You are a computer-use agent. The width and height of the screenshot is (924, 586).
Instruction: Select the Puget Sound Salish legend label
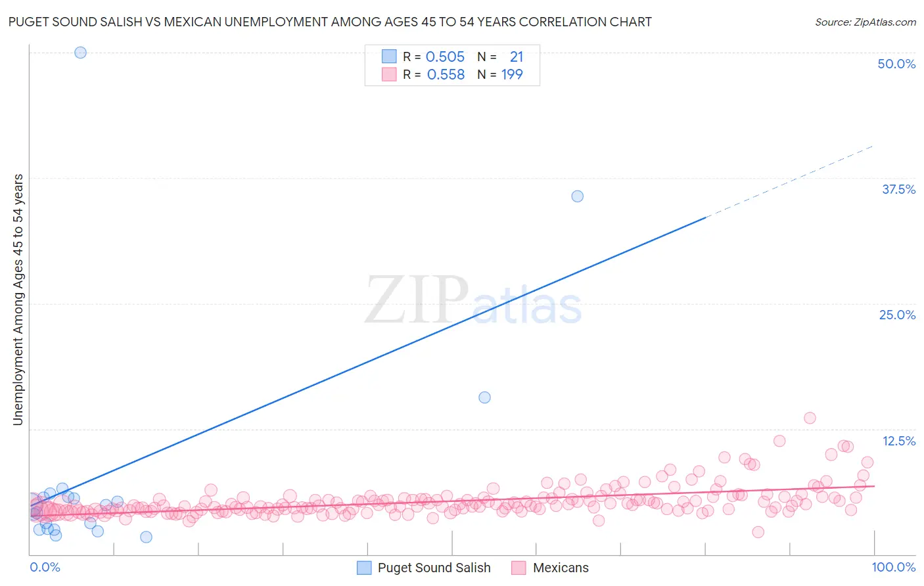434,568
